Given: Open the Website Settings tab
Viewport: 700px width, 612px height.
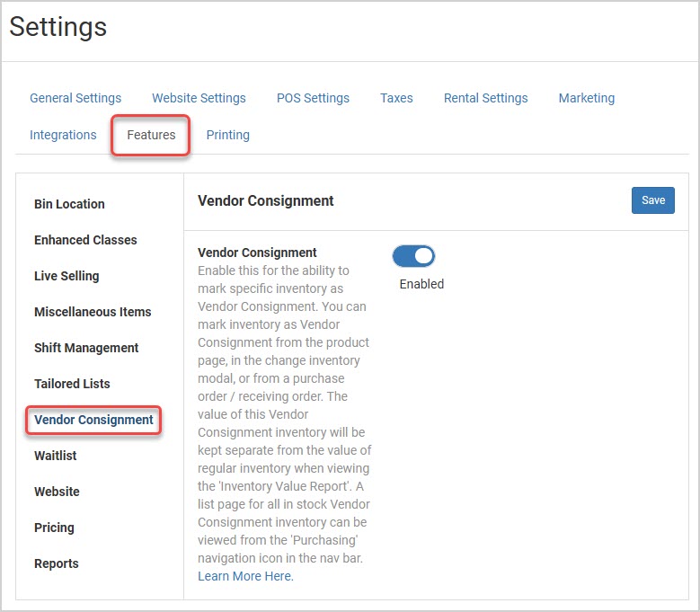Looking at the screenshot, I should [199, 98].
